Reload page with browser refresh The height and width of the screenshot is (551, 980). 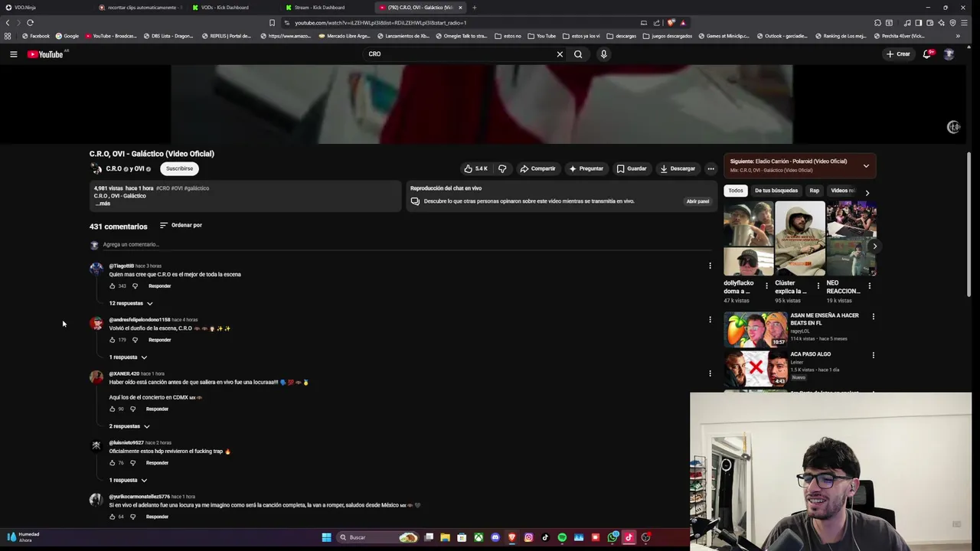tap(30, 23)
